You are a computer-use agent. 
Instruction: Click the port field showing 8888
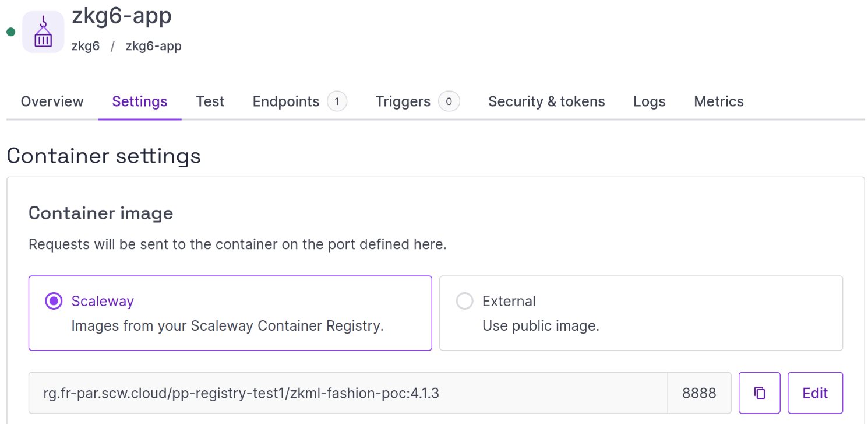click(x=699, y=393)
